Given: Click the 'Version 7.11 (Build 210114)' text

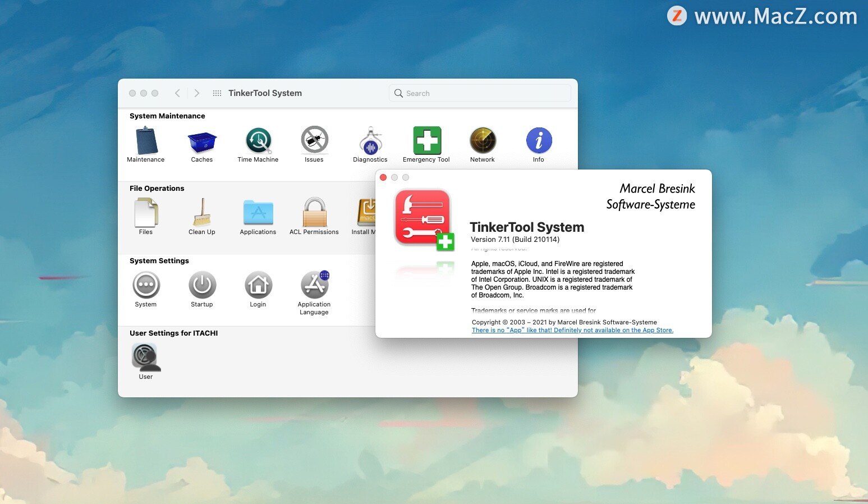Looking at the screenshot, I should coord(515,240).
